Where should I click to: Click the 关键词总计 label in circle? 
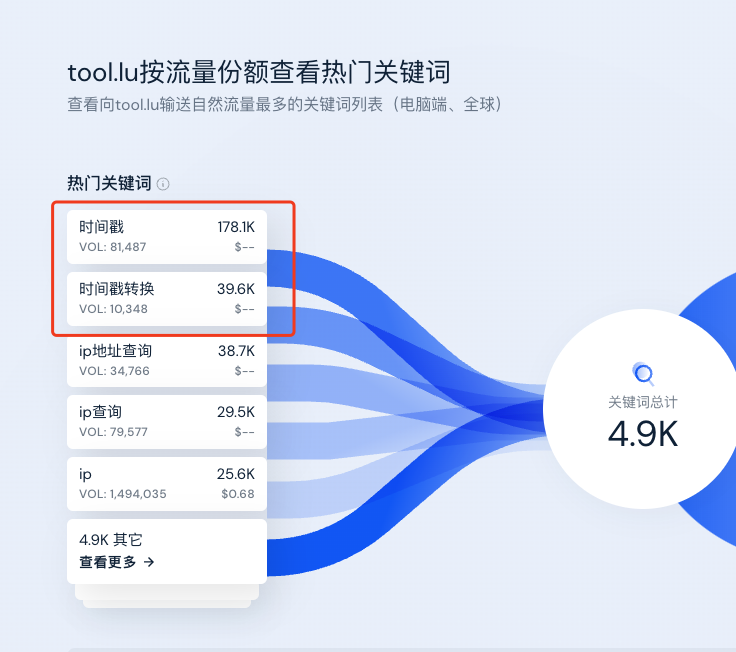click(x=644, y=402)
